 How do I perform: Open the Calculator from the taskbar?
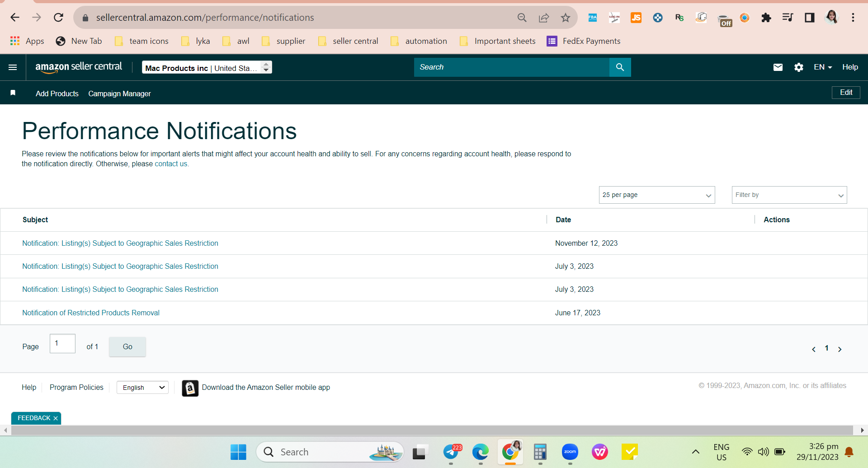click(x=540, y=452)
